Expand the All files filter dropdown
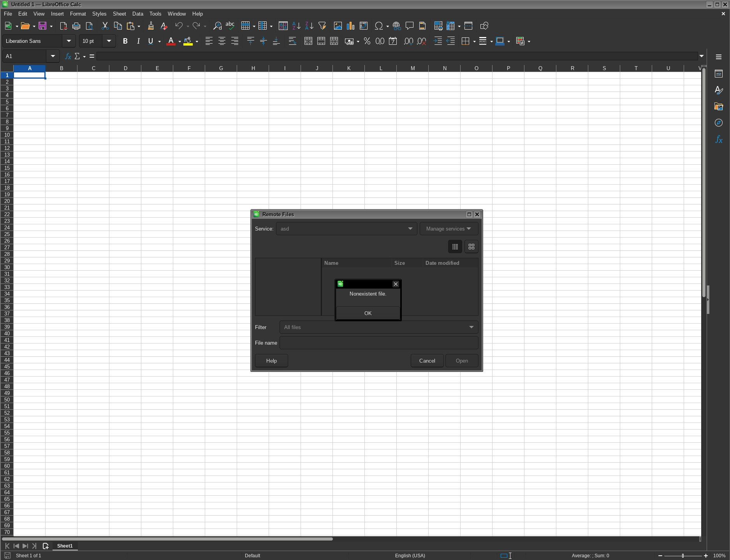The image size is (730, 560). (471, 327)
